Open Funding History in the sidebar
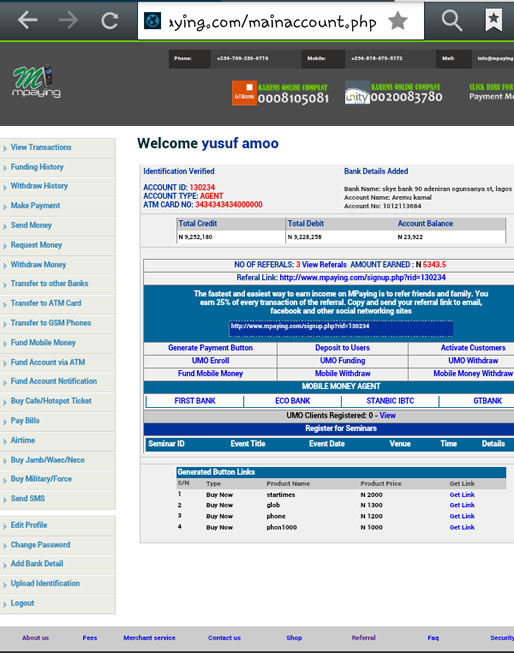The image size is (514, 653). [37, 167]
